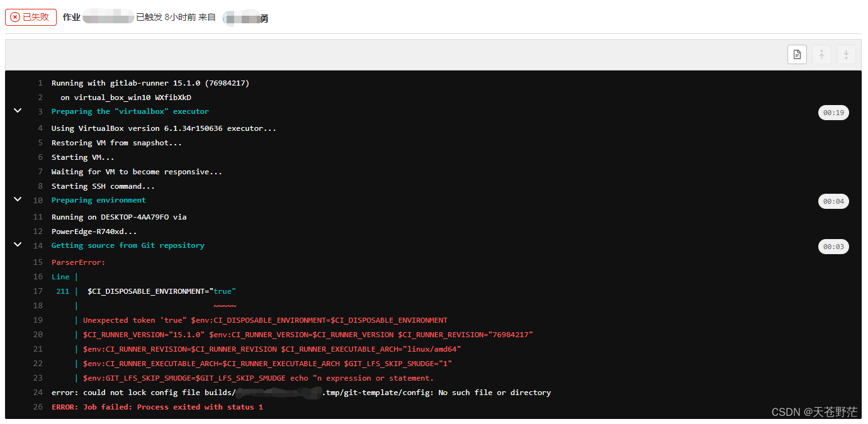Click log line number 26

click(38, 407)
